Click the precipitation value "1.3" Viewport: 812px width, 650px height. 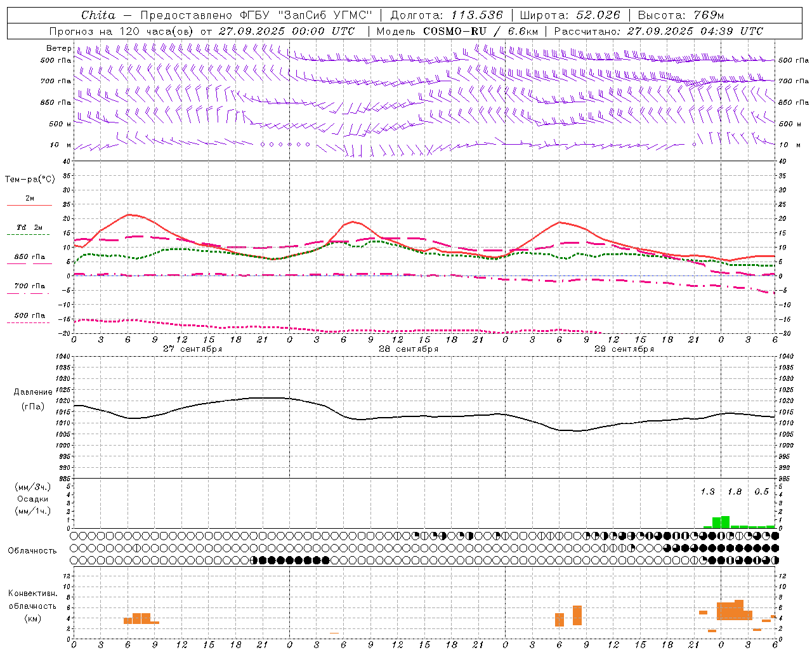707,492
